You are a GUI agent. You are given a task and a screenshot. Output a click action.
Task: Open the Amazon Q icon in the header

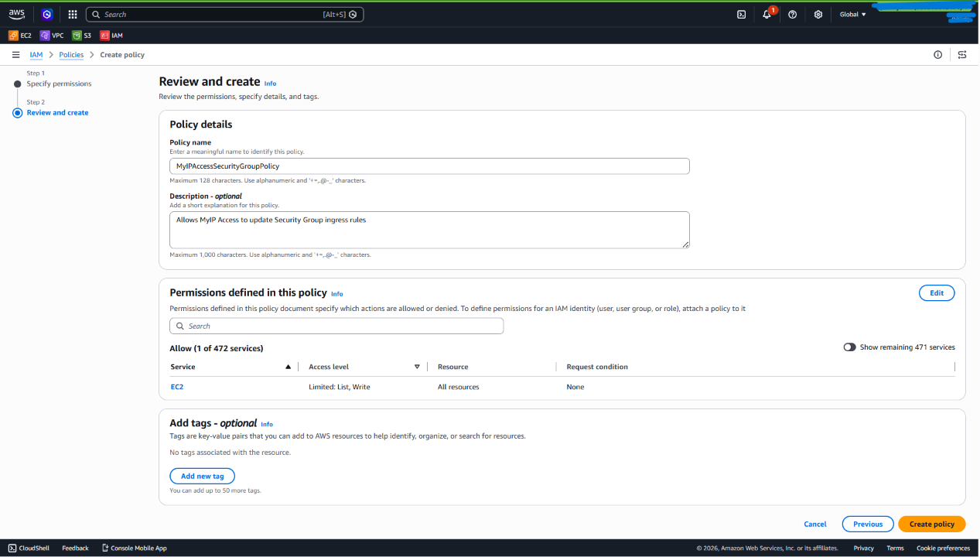click(x=47, y=14)
